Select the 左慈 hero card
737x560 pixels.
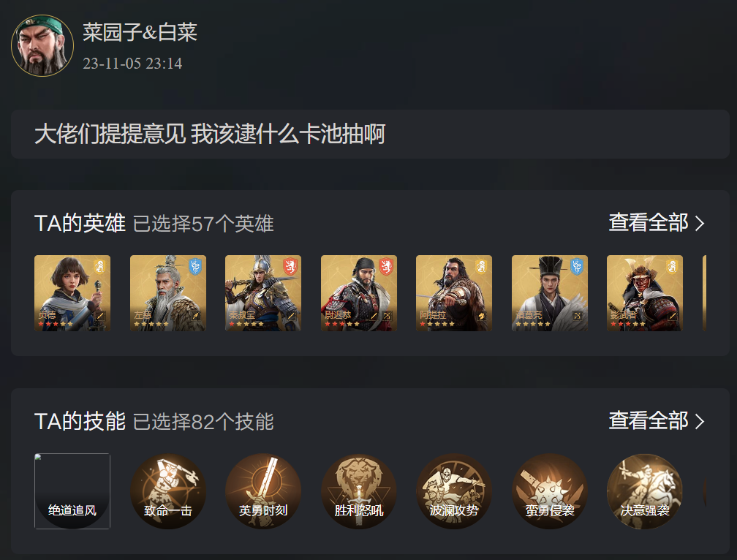(168, 293)
